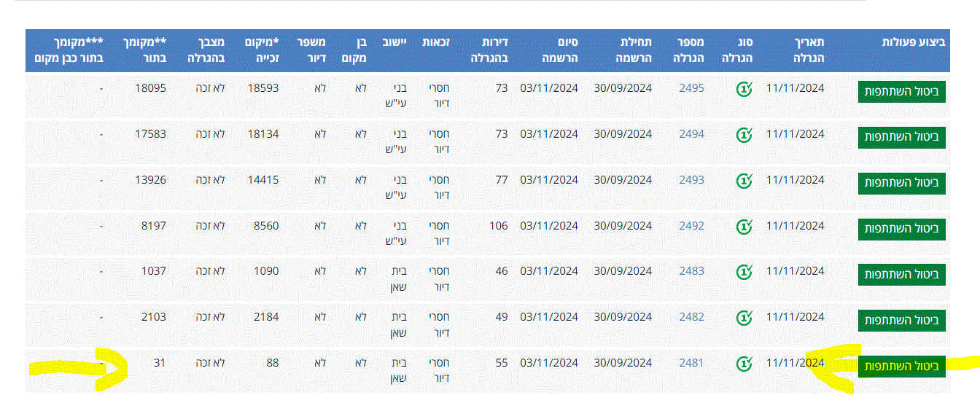980x395 pixels.
Task: Click lottery type icon for lottery 2483
Action: click(744, 272)
